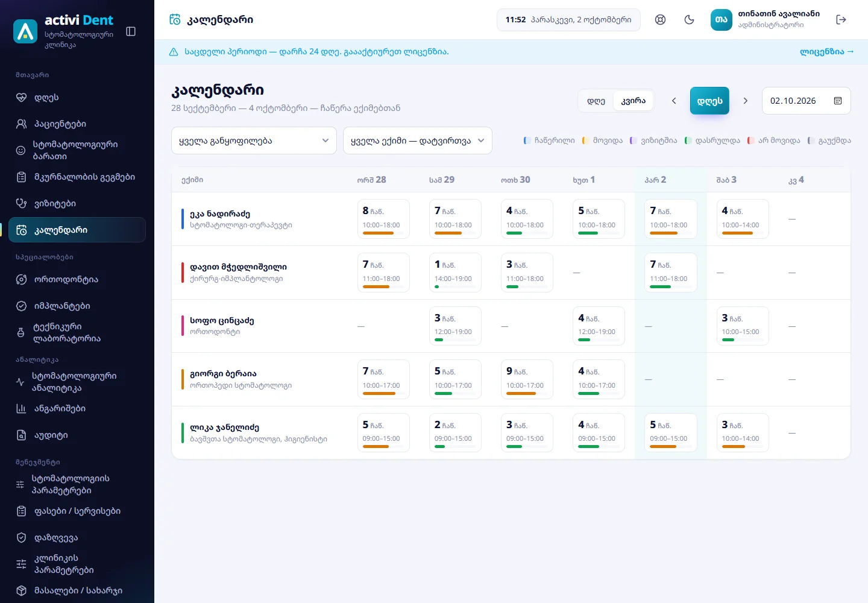Open იმპლანტები sidebar icon
868x603 pixels.
coord(21,306)
